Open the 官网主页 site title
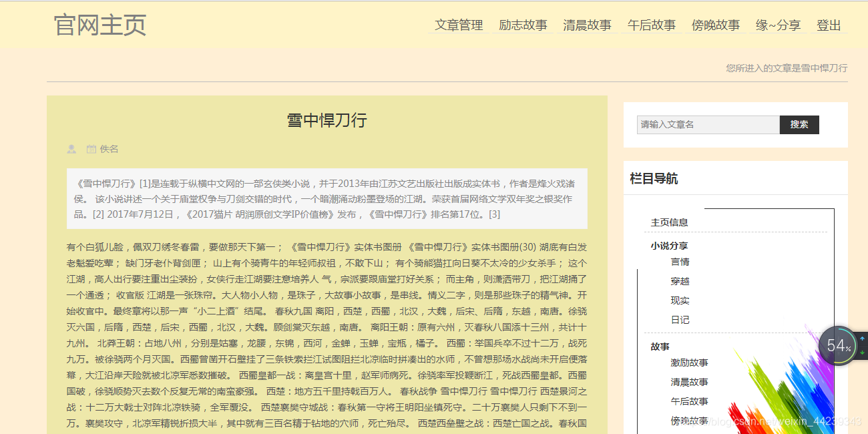Image resolution: width=868 pixels, height=434 pixels. tap(100, 25)
